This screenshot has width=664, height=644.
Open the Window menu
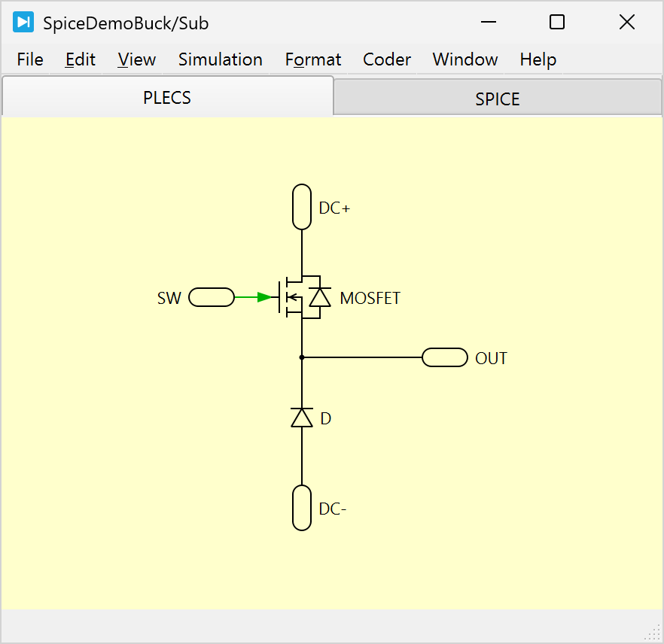click(465, 59)
